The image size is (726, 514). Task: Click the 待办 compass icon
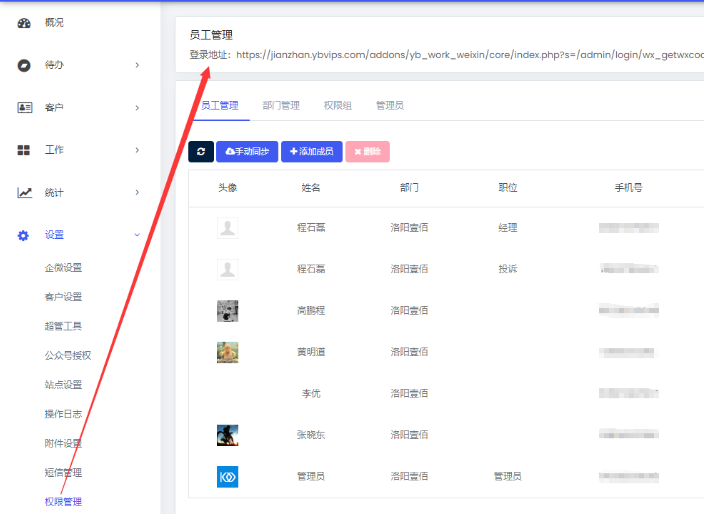pos(24,65)
